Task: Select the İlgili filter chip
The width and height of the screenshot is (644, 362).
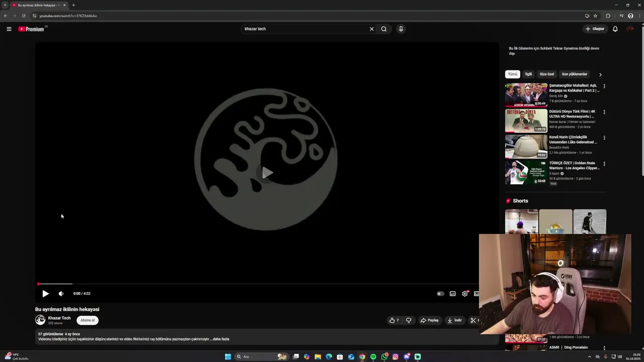Action: click(x=528, y=74)
